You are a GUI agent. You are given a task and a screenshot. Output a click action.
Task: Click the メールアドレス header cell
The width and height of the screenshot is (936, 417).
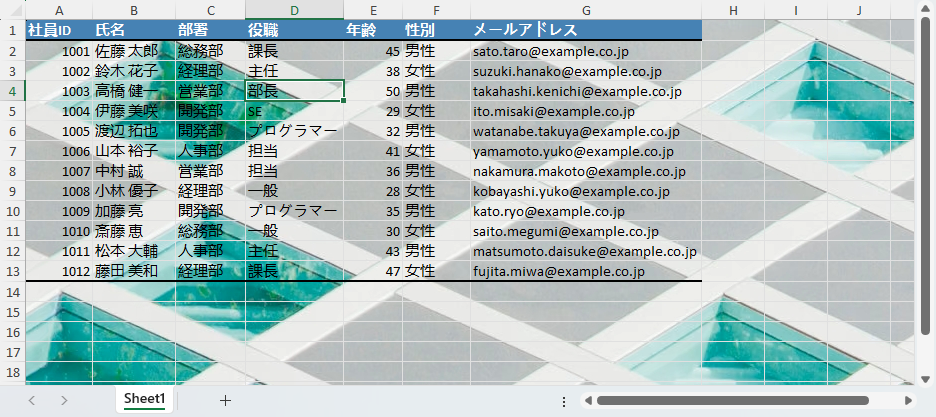tap(586, 30)
